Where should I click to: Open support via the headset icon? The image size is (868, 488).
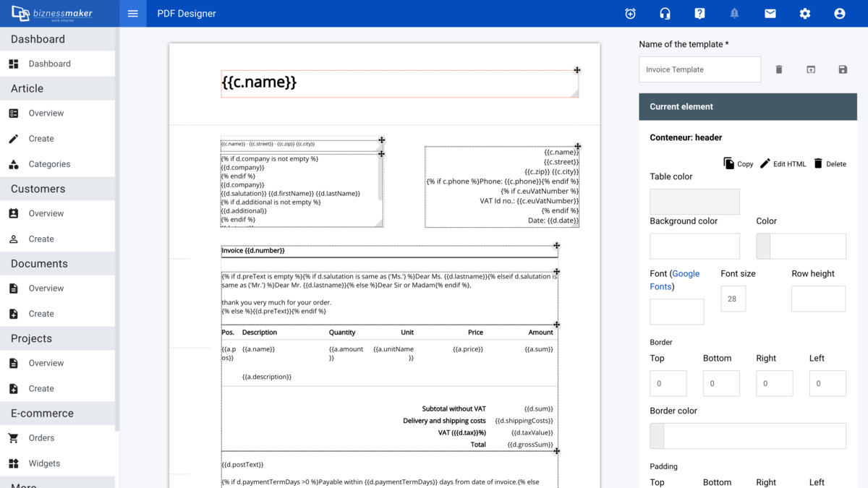665,14
